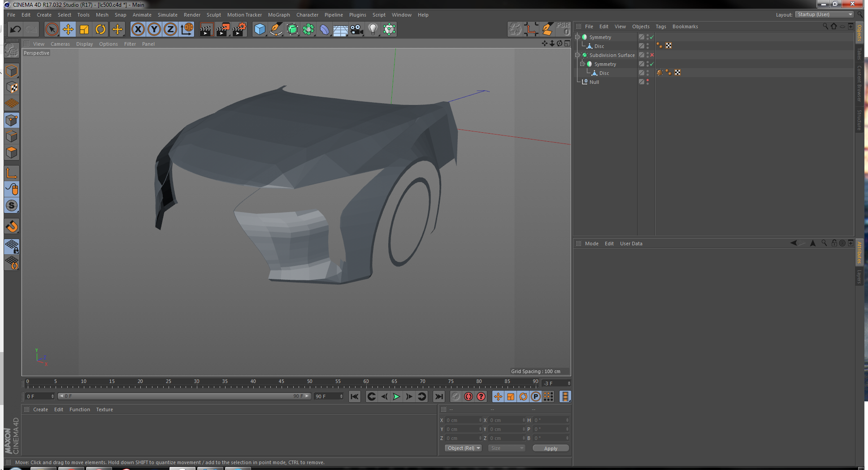Select the Rotate tool

100,30
